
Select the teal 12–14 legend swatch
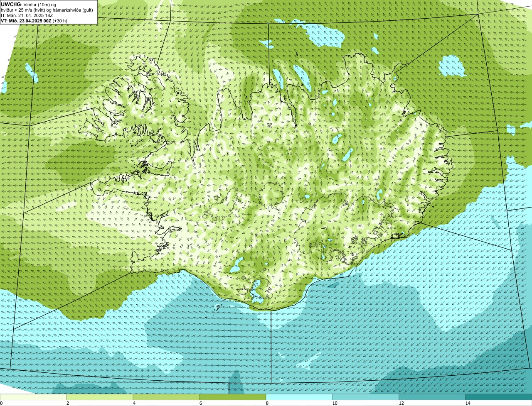(x=432, y=397)
